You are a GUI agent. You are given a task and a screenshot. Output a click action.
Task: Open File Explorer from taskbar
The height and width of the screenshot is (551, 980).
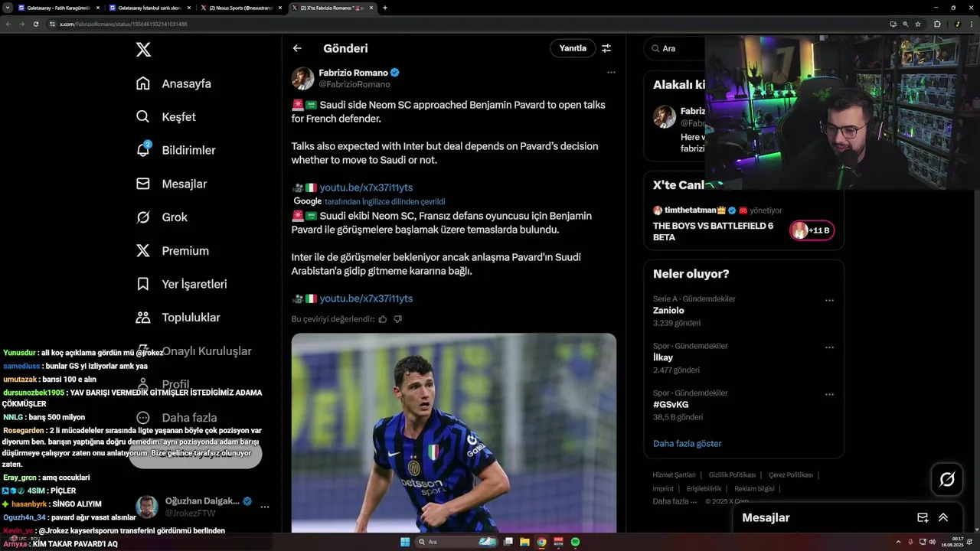tap(524, 542)
